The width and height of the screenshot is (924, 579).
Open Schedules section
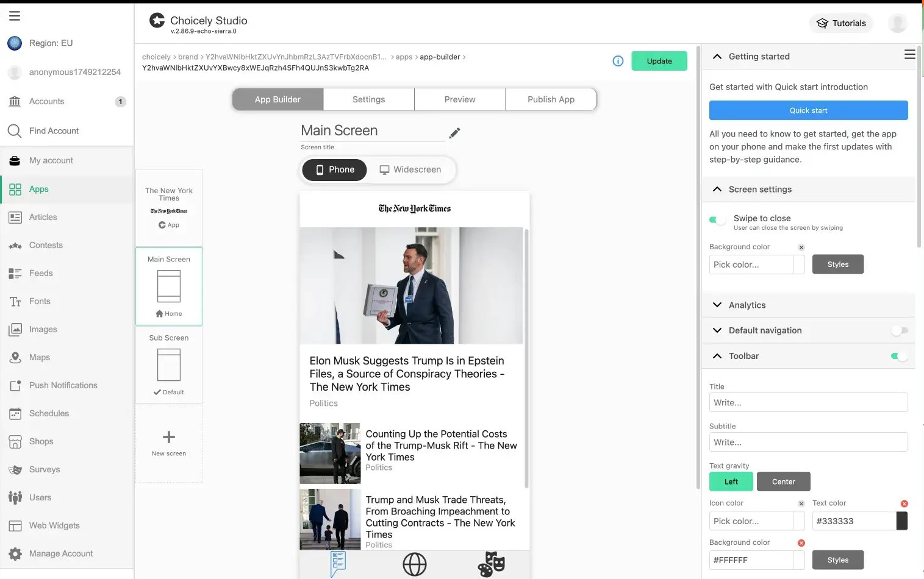[x=66, y=413]
